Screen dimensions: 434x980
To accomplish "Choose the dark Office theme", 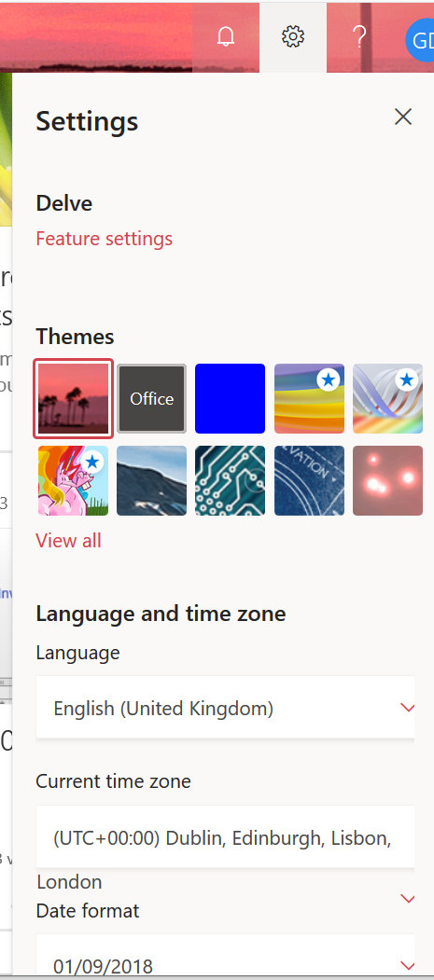I will (x=151, y=399).
